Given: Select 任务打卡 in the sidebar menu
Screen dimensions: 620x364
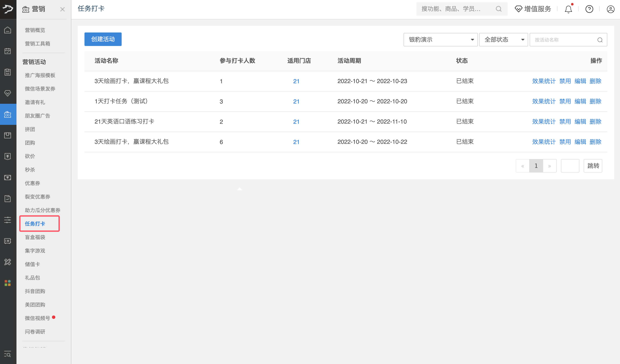Looking at the screenshot, I should pos(35,224).
